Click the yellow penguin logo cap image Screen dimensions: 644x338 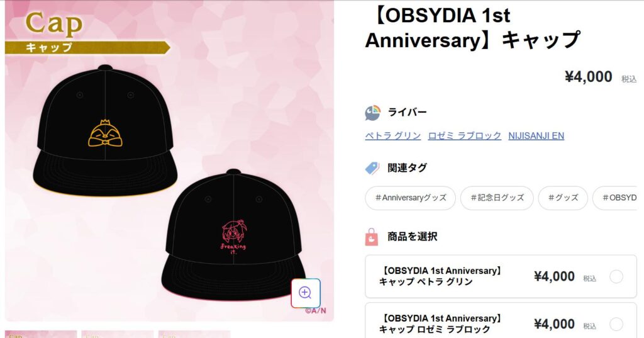[105, 130]
